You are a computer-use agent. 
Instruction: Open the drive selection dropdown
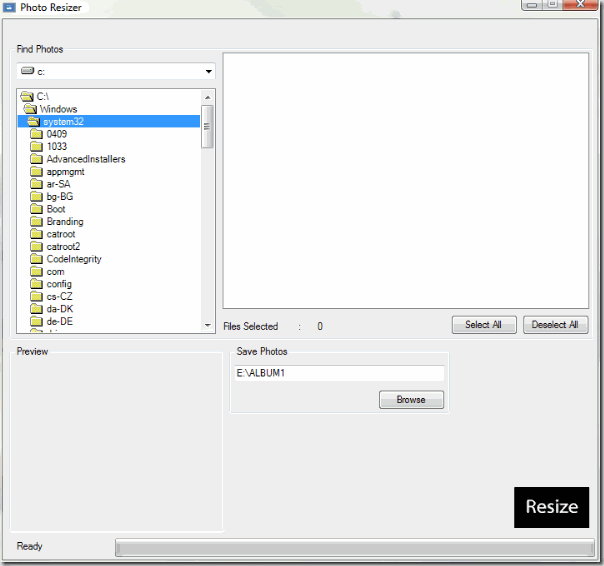[x=209, y=72]
